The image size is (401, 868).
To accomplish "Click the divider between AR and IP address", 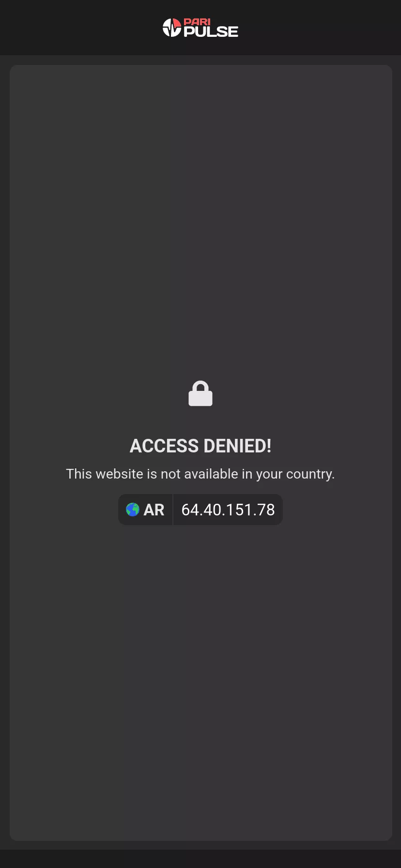I will tap(173, 510).
